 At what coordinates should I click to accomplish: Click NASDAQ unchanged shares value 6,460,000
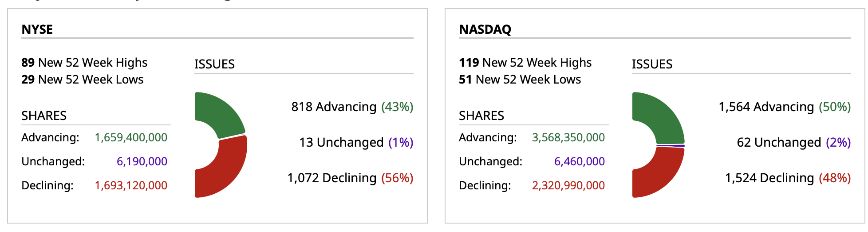point(580,161)
